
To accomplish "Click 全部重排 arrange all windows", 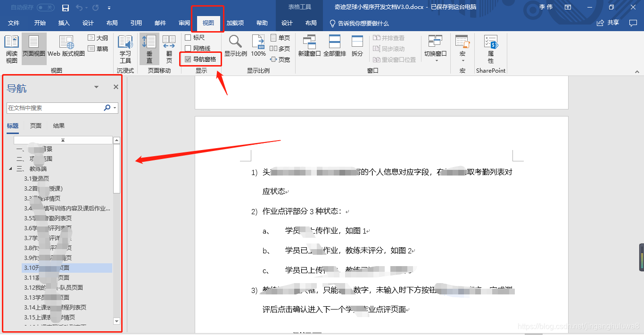I will [335, 46].
